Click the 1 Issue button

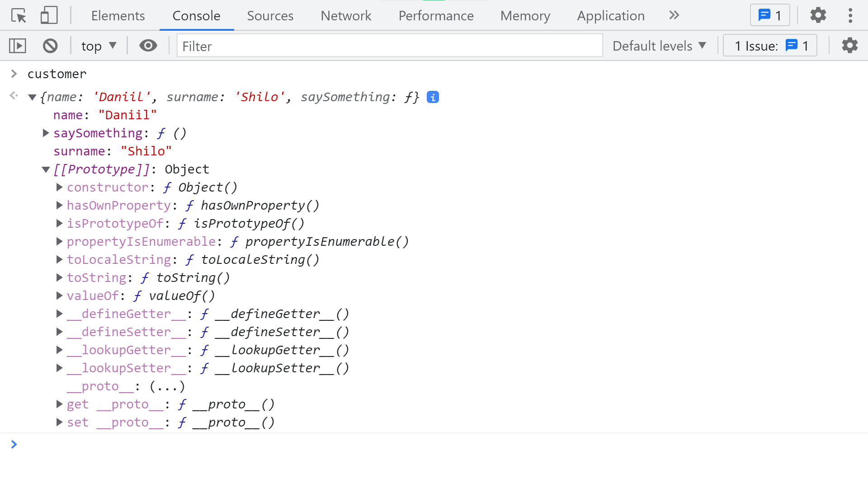pyautogui.click(x=770, y=46)
